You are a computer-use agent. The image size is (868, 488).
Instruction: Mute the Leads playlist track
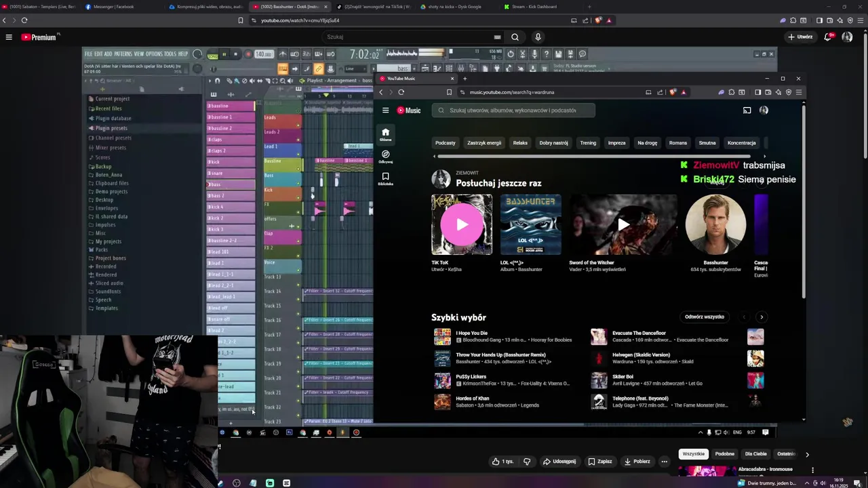pos(299,125)
